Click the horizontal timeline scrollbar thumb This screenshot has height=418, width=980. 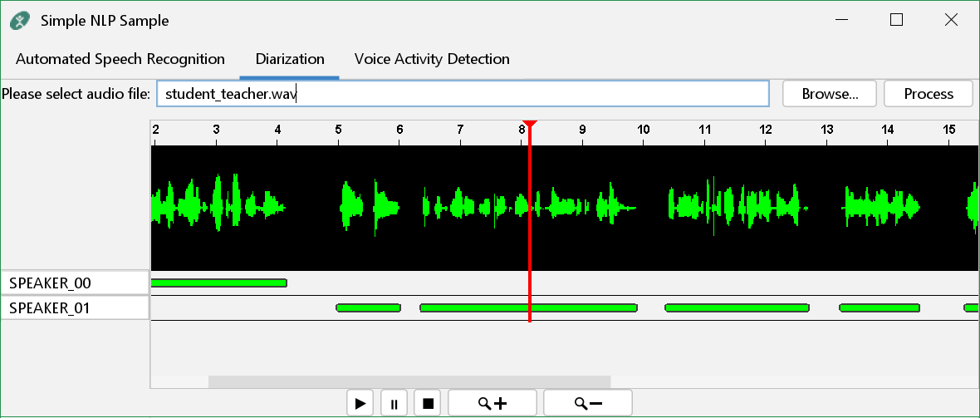409,381
